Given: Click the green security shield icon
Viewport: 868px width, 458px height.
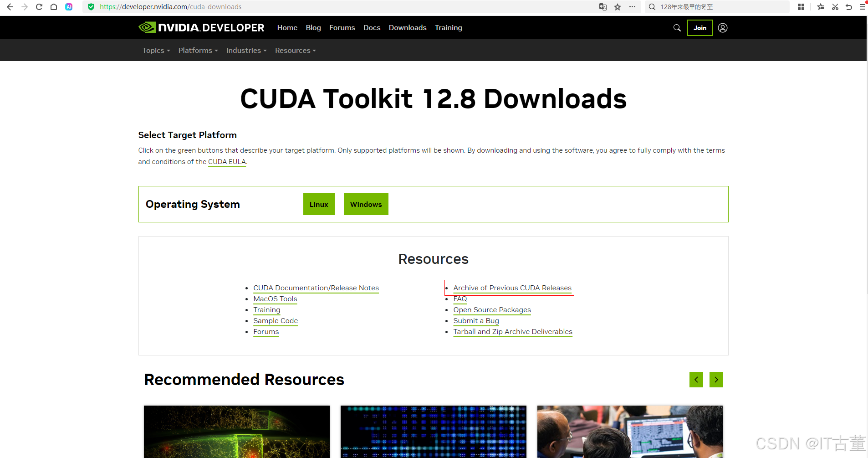Looking at the screenshot, I should (91, 7).
